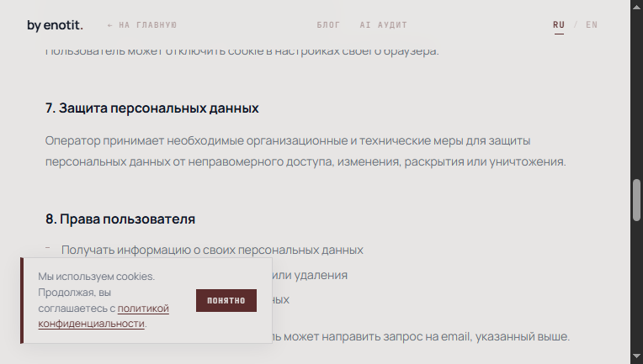Click the scrollbar up arrow
The width and height of the screenshot is (643, 364).
point(637,6)
